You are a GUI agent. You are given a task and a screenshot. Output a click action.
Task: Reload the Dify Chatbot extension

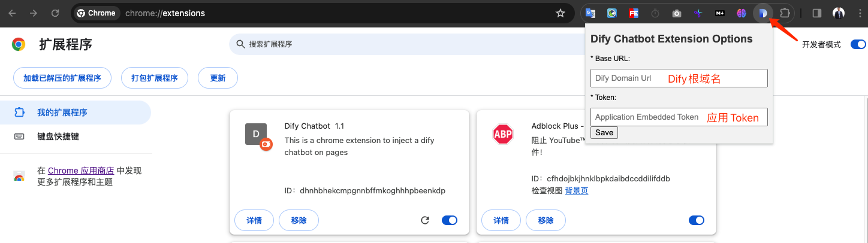pos(425,220)
